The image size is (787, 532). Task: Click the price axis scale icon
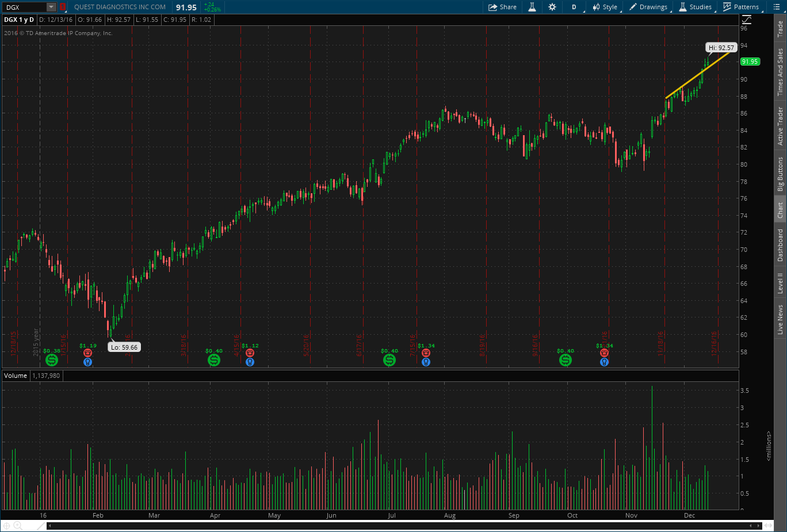pyautogui.click(x=747, y=20)
